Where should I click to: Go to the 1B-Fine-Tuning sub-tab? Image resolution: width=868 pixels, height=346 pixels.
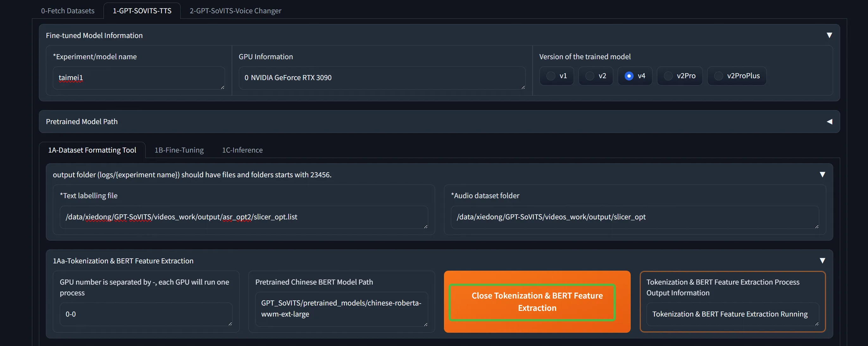(179, 150)
